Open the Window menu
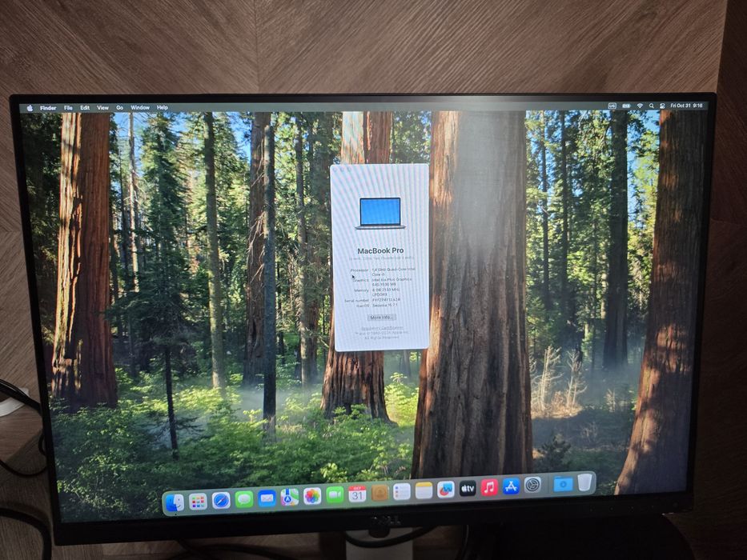Viewport: 747px width, 560px height. click(x=140, y=108)
